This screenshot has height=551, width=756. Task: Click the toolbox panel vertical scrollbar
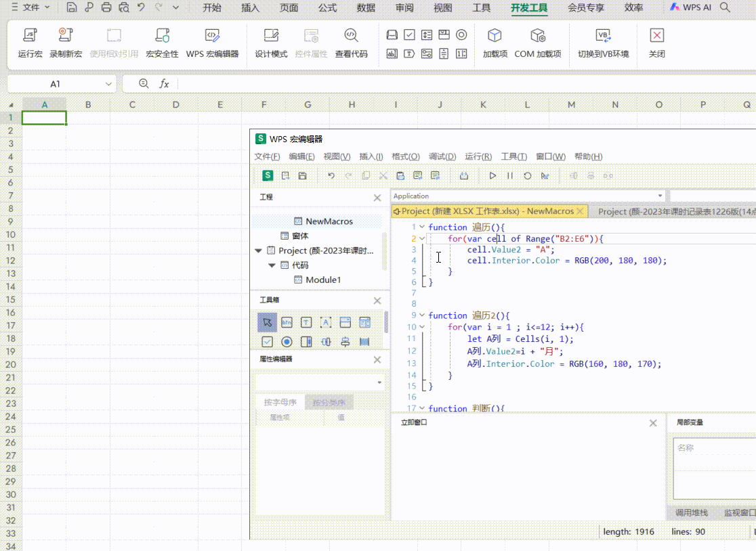385,322
